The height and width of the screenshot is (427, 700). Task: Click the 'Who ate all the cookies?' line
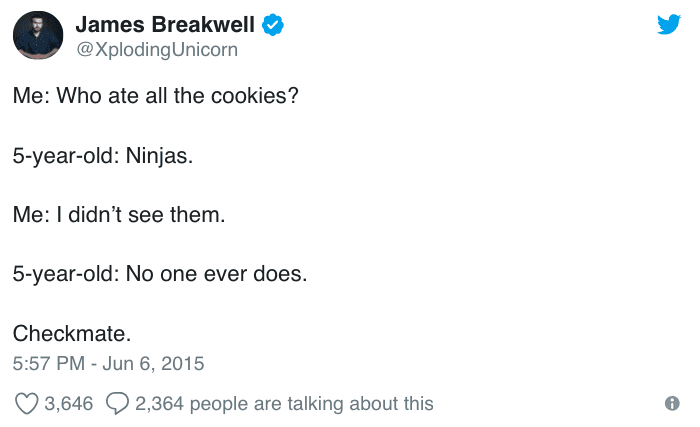(x=177, y=96)
